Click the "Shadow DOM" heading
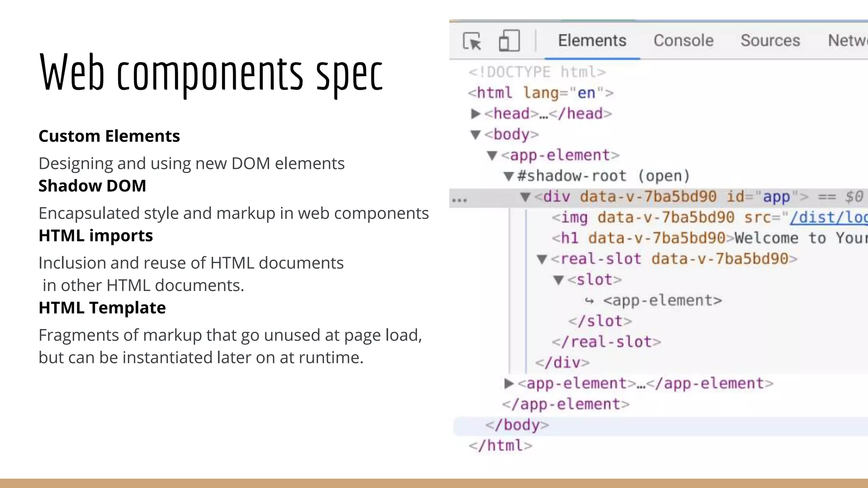The image size is (868, 488). (x=92, y=186)
